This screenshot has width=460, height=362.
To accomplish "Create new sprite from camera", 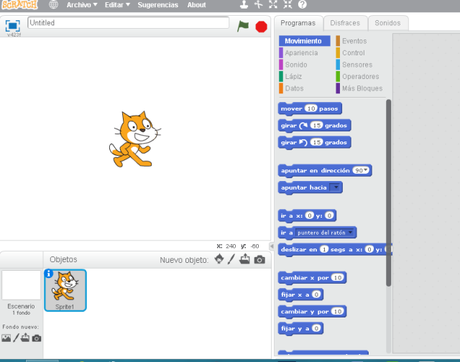I will pos(260,259).
